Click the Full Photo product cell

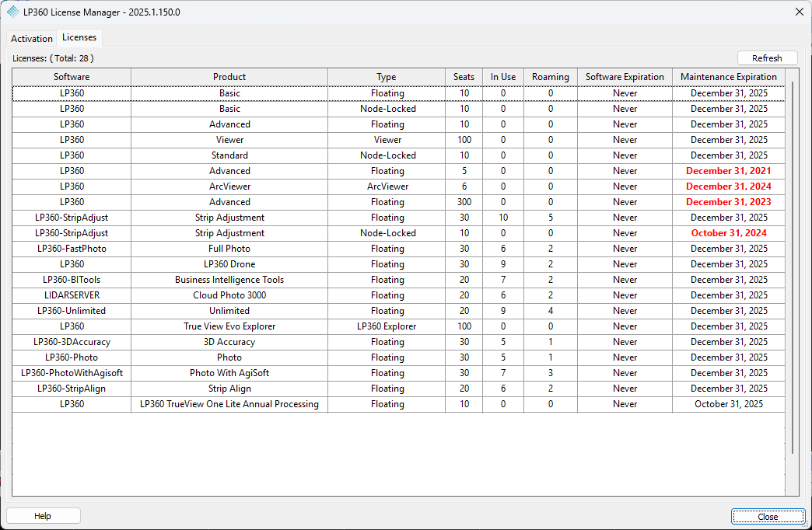pos(229,249)
